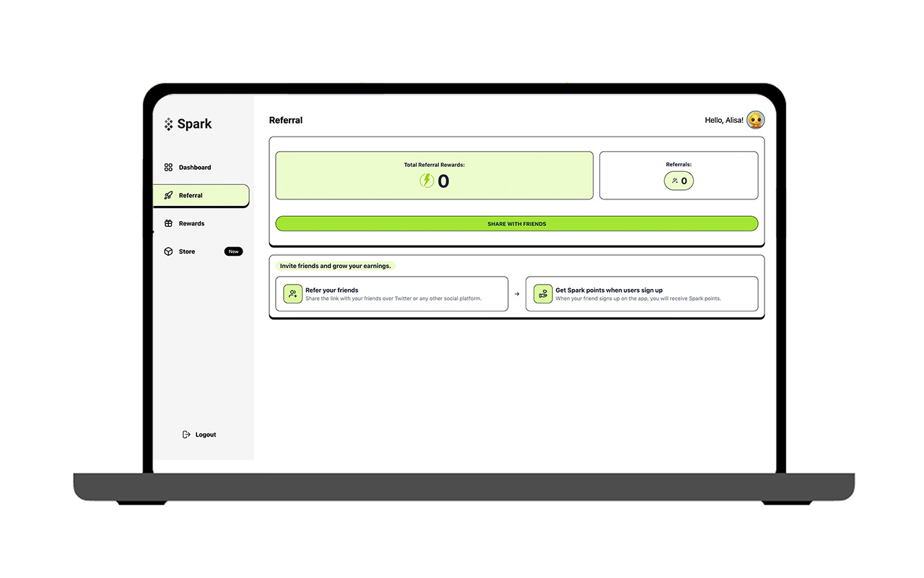This screenshot has height=578, width=924.
Task: Click the arrow between the two referral steps
Action: (x=517, y=293)
